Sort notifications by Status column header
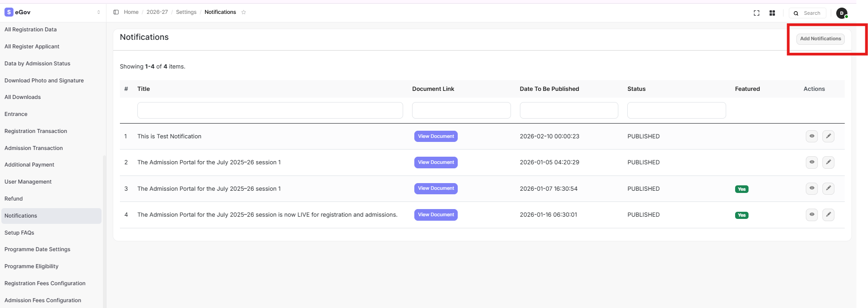Image resolution: width=868 pixels, height=308 pixels. coord(636,89)
